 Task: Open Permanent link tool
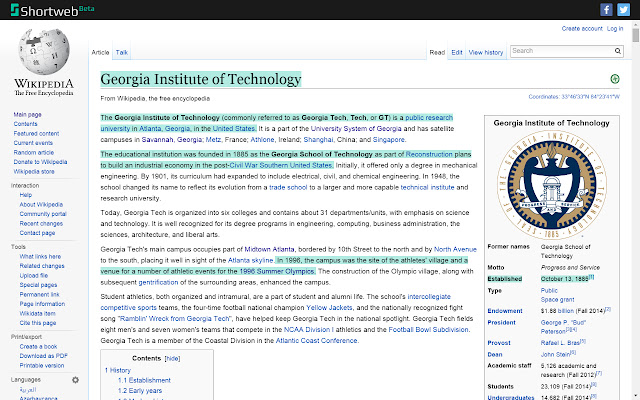pyautogui.click(x=40, y=294)
